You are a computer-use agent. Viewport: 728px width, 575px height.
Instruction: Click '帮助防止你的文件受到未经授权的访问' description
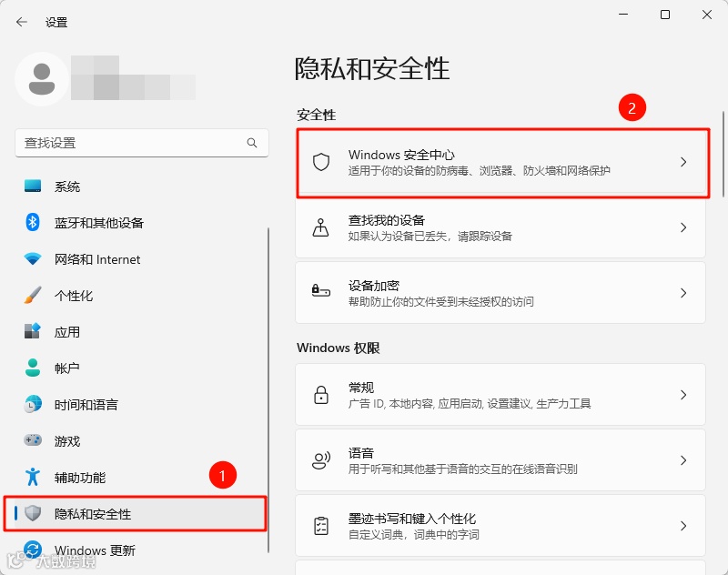pyautogui.click(x=441, y=302)
